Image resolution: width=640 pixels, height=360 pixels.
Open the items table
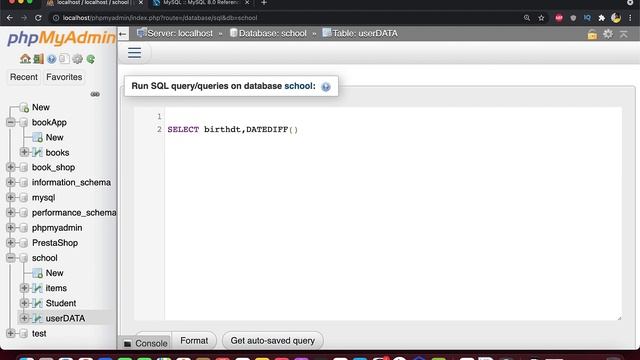56,288
